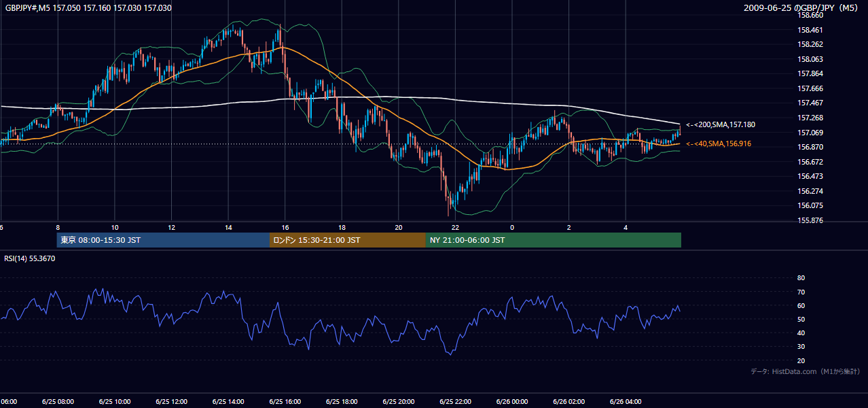Click the 156.672 price axis label
This screenshot has width=868, height=408.
point(810,162)
